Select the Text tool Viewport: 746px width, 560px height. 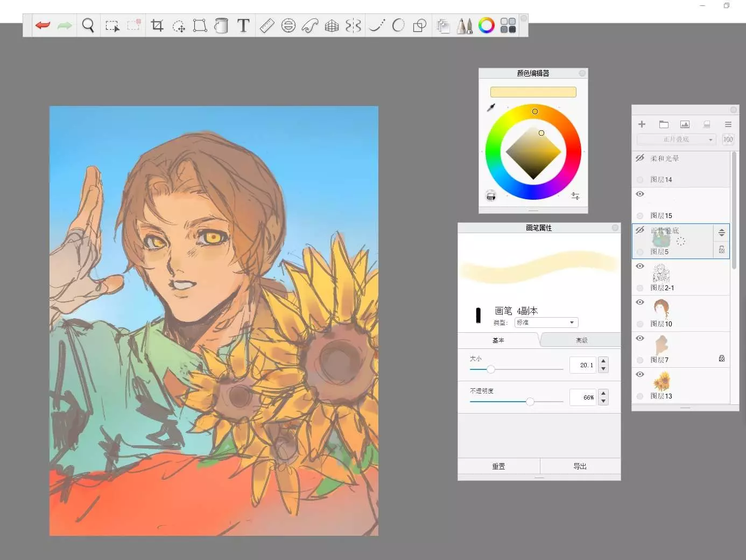[243, 25]
